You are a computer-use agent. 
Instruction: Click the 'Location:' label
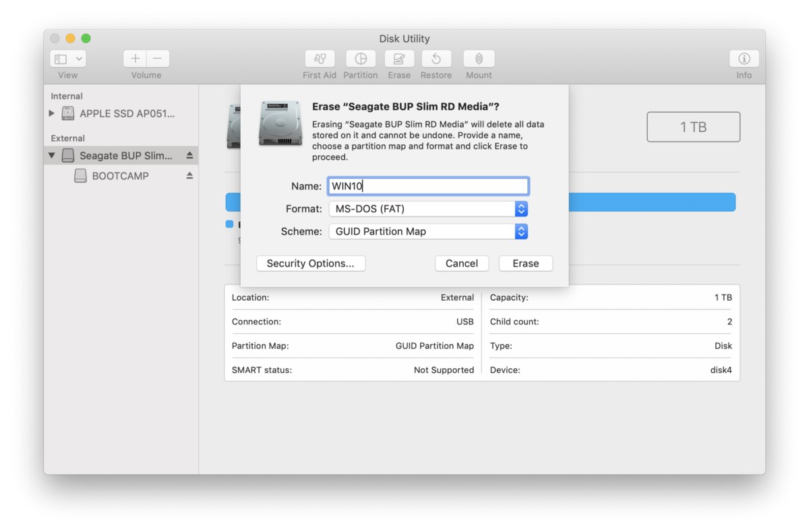tap(250, 297)
